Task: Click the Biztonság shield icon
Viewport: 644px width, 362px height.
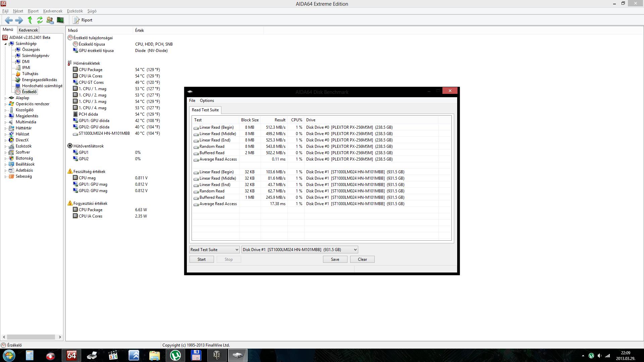Action: tap(11, 158)
